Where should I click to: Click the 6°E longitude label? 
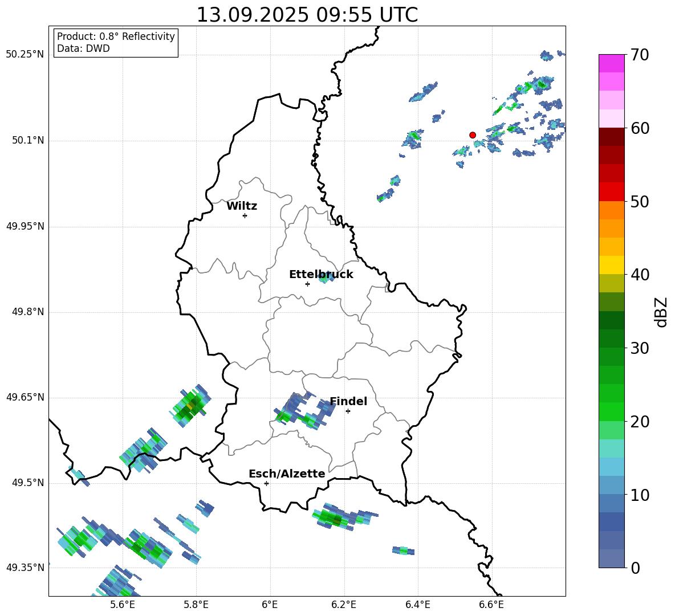click(x=270, y=605)
